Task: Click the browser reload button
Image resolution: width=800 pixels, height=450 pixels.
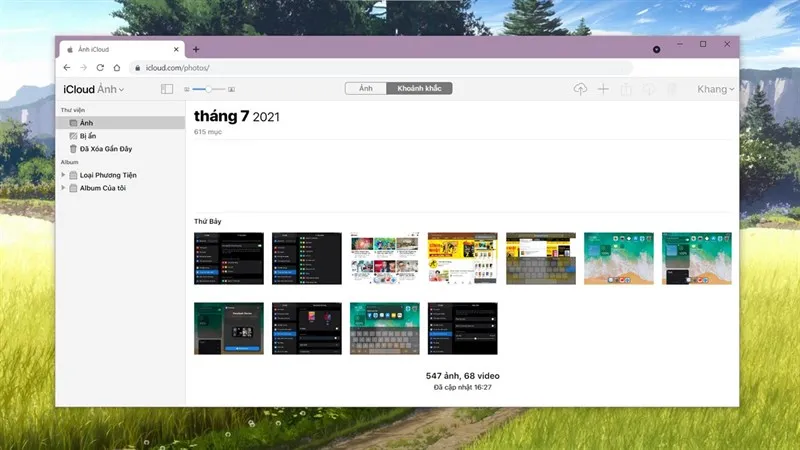Action: point(100,67)
